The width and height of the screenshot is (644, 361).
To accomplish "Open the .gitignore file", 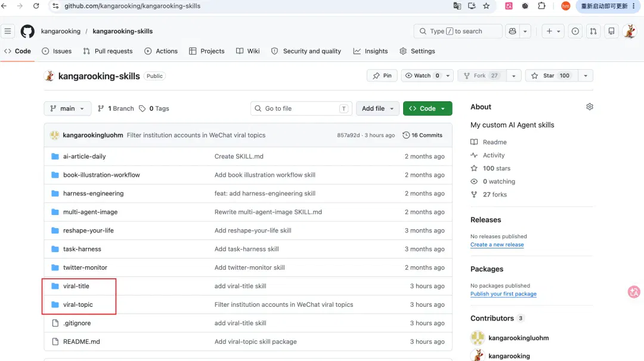I will pos(77,323).
